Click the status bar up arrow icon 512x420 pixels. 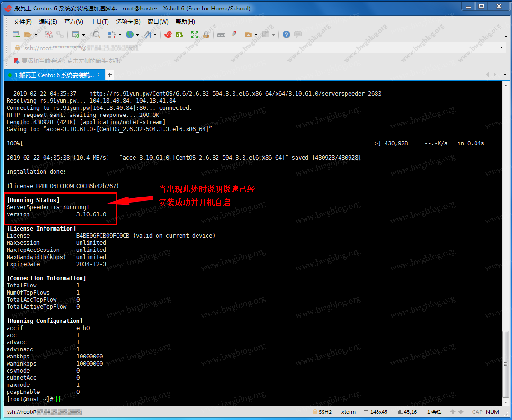[x=453, y=412]
